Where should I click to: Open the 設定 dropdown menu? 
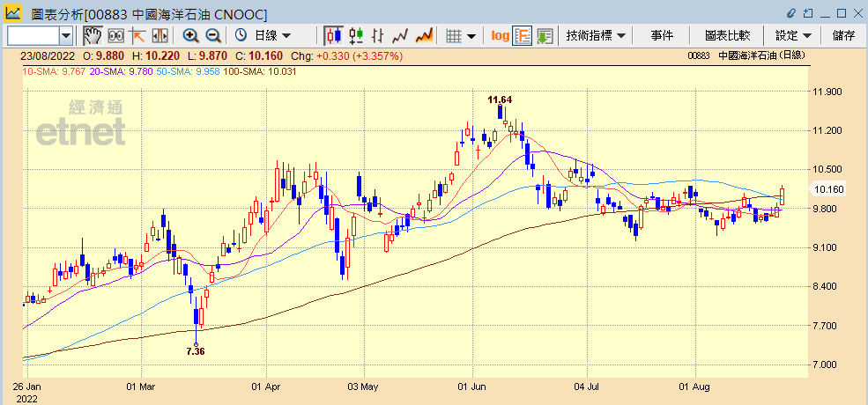pos(793,36)
